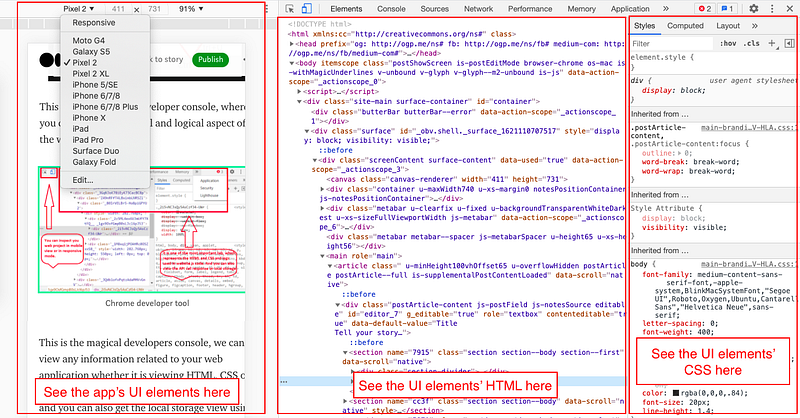Collapse the article element node
This screenshot has height=418, width=800.
(x=330, y=266)
